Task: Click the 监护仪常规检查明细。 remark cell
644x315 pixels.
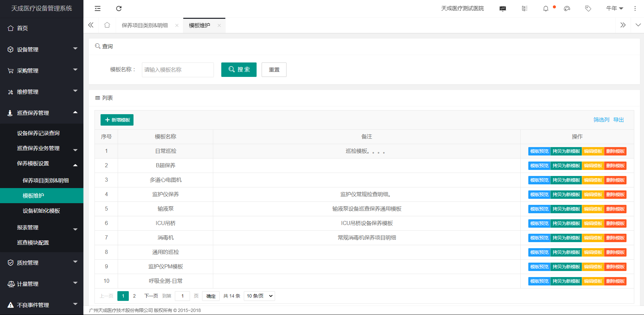Action: point(367,194)
